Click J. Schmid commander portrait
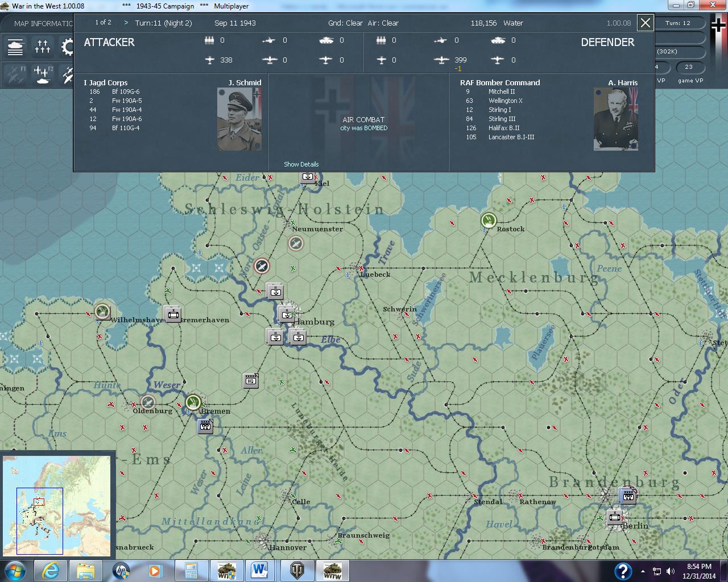The width and height of the screenshot is (728, 582). pyautogui.click(x=239, y=119)
